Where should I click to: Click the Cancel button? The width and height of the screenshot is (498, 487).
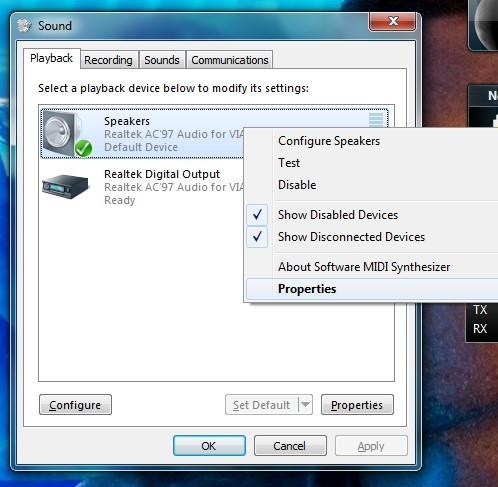pyautogui.click(x=290, y=446)
